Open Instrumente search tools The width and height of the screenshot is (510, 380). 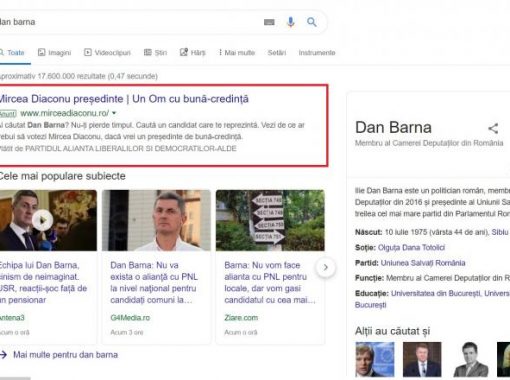click(317, 53)
